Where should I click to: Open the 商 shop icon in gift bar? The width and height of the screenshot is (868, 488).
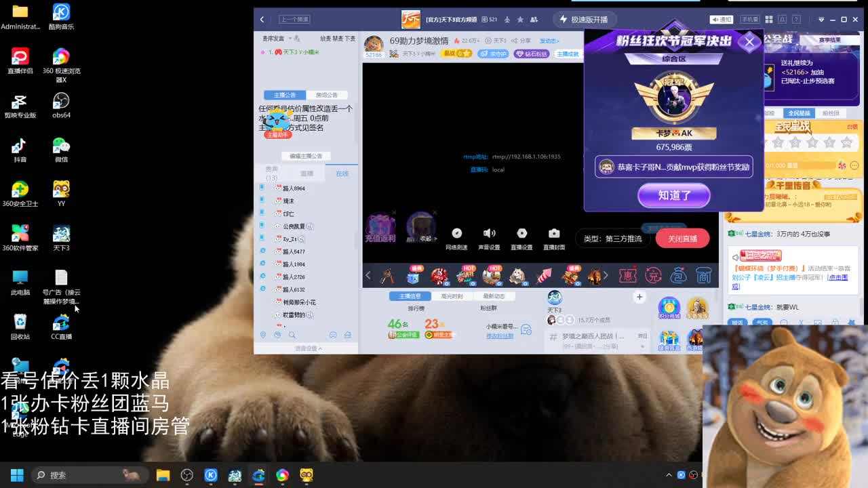703,274
